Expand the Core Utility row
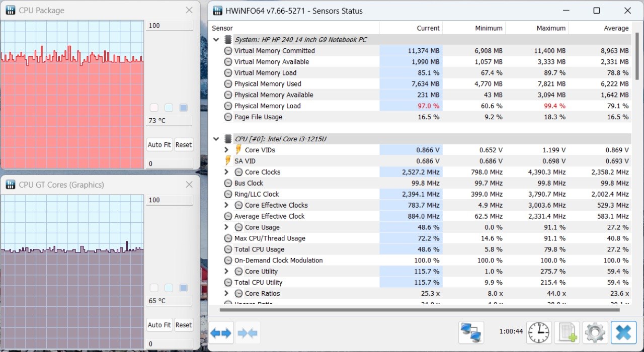The image size is (644, 352). click(226, 272)
